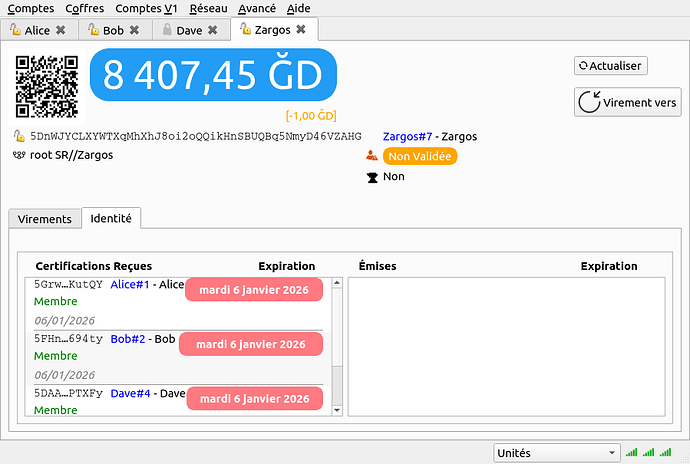Close the Zargos account tab
The image size is (690, 464).
[x=300, y=30]
